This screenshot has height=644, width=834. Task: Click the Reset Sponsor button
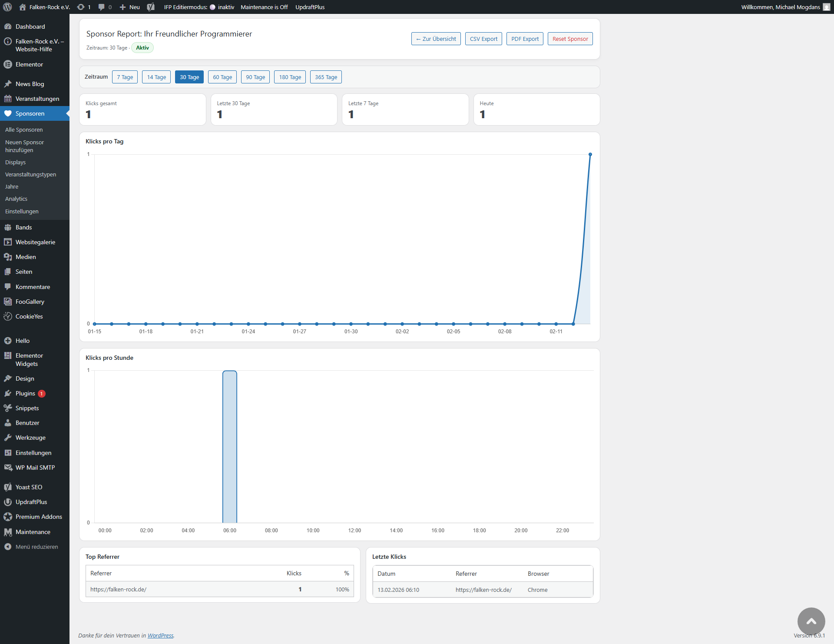click(570, 39)
